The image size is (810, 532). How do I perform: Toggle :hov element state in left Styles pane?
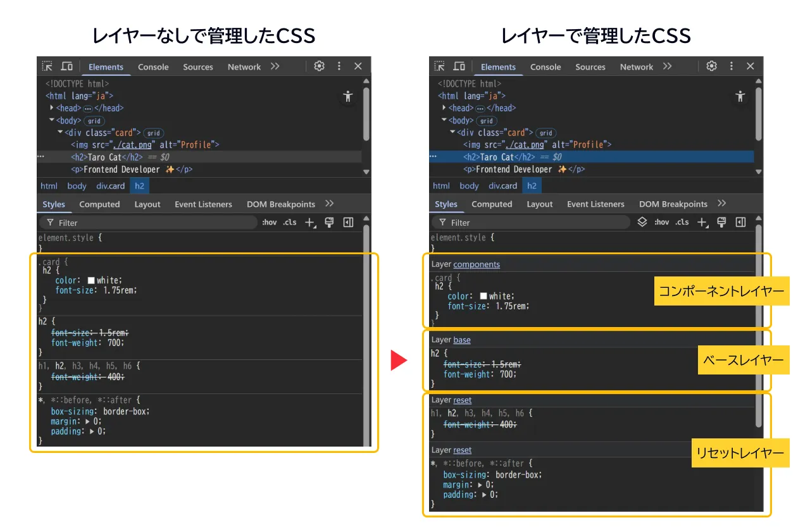tap(270, 222)
